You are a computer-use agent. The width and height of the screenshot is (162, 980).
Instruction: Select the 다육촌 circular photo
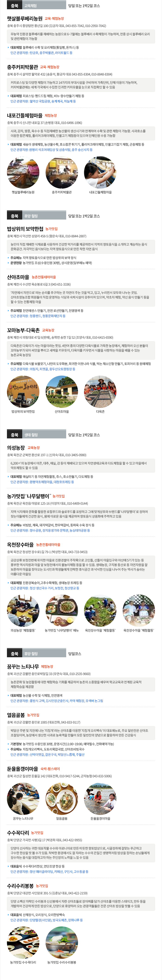pyautogui.click(x=100, y=392)
